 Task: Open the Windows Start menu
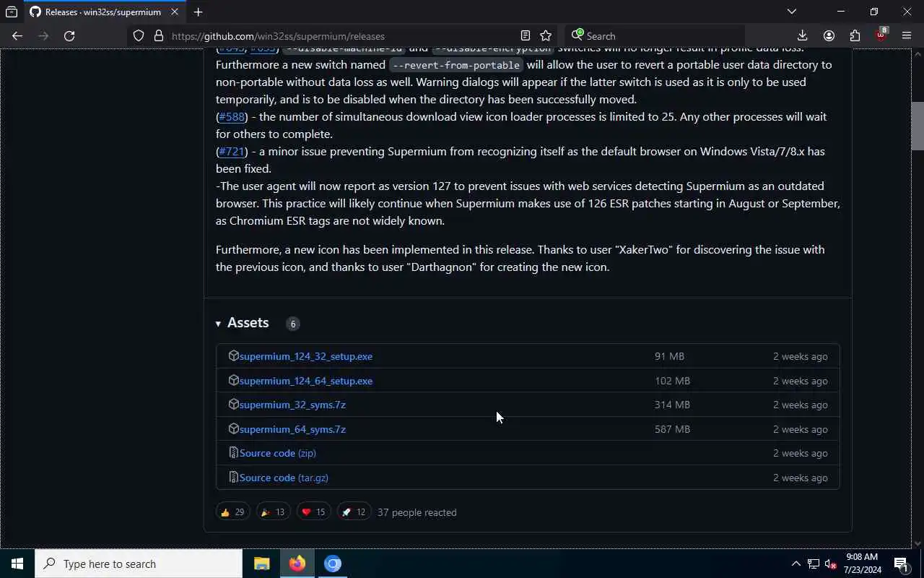click(x=17, y=564)
